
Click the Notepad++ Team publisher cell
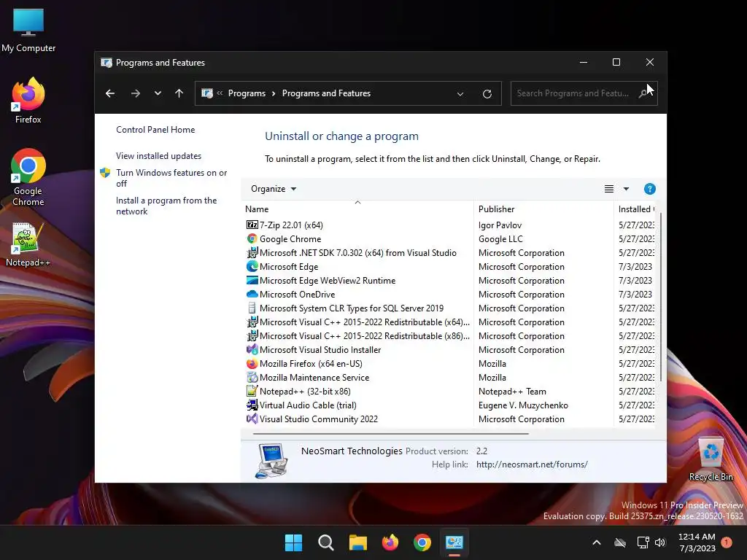tap(512, 391)
